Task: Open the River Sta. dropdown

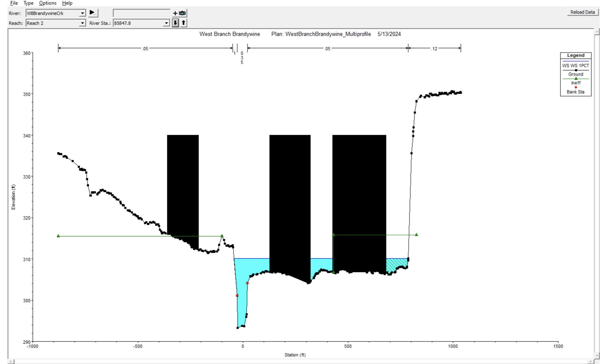Action: coord(166,23)
